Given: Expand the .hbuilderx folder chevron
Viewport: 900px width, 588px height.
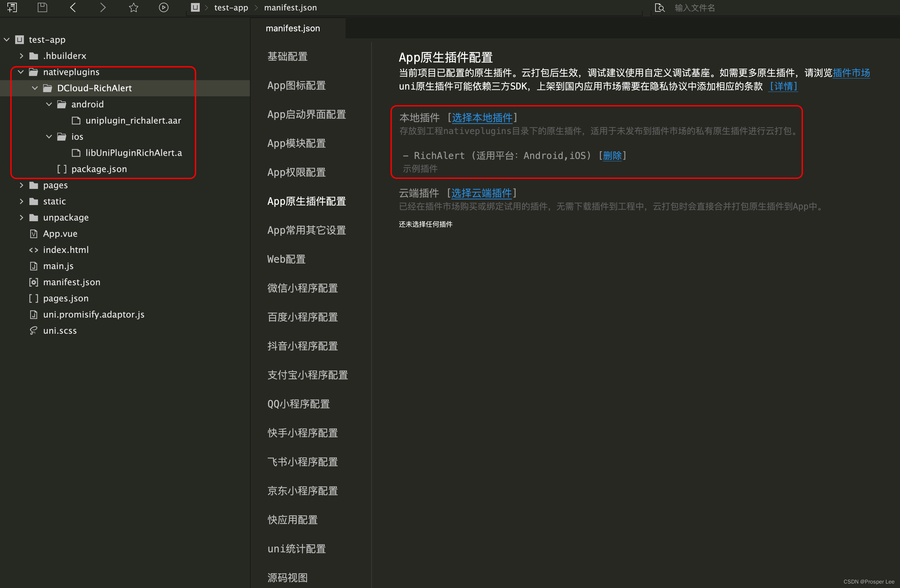Looking at the screenshot, I should tap(21, 56).
